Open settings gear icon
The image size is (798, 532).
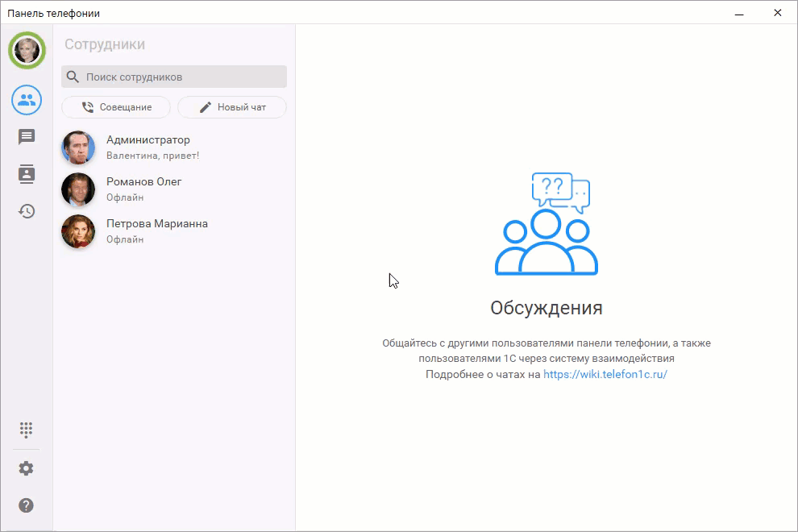pos(27,468)
